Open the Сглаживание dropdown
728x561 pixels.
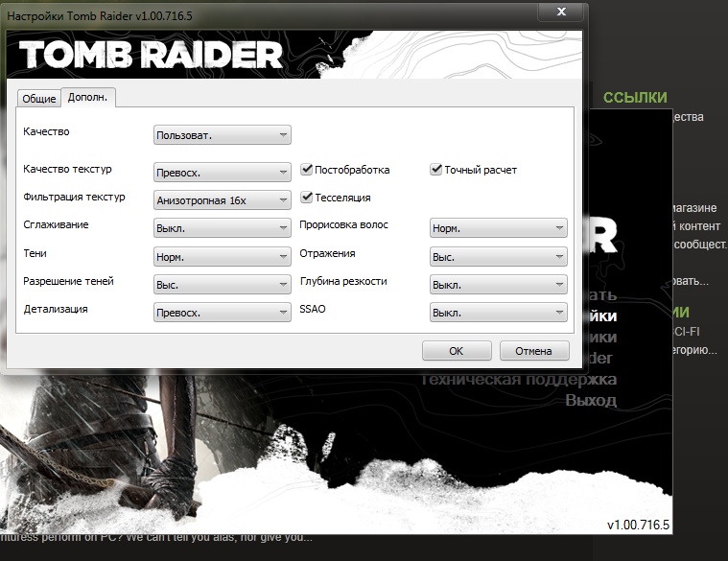tap(222, 228)
